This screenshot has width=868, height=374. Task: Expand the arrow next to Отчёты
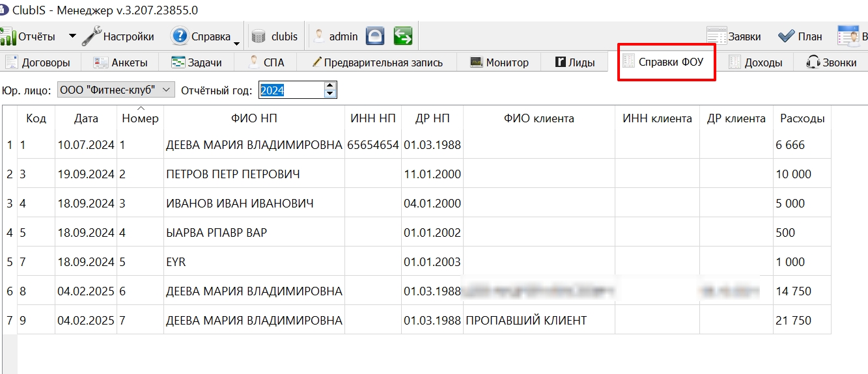[72, 36]
